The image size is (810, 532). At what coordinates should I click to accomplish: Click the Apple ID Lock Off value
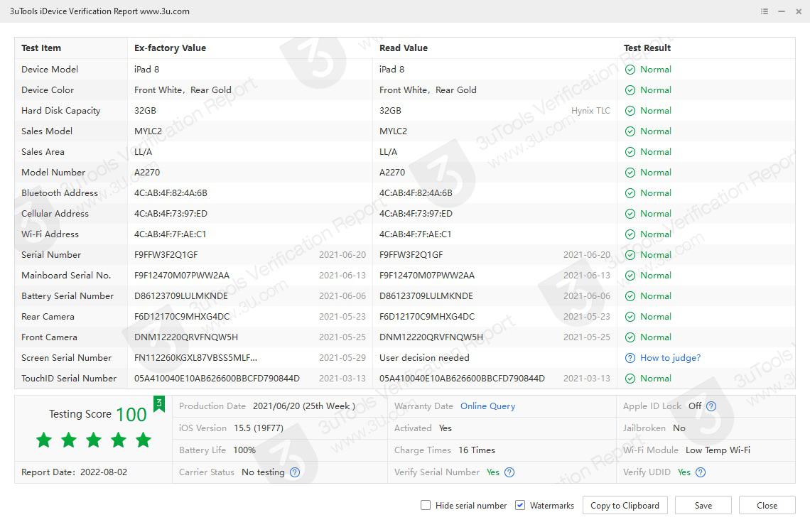(x=695, y=406)
